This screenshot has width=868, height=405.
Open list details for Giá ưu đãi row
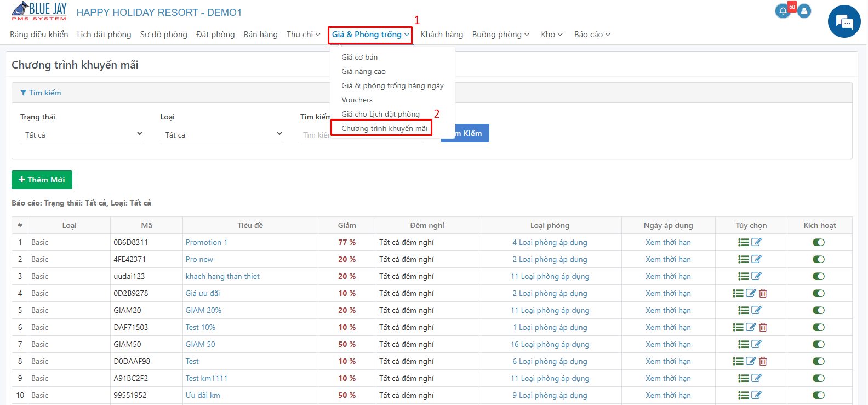click(738, 293)
